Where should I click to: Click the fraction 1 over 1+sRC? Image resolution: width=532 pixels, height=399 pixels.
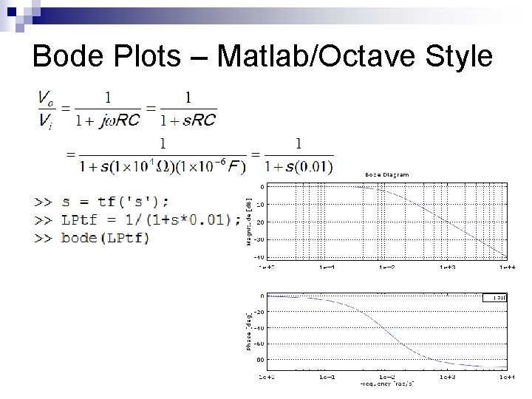coord(188,110)
